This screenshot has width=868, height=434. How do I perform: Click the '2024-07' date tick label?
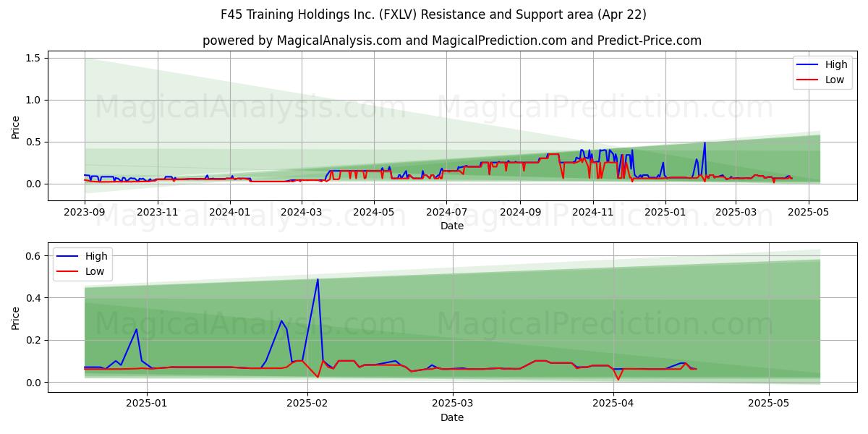446,212
